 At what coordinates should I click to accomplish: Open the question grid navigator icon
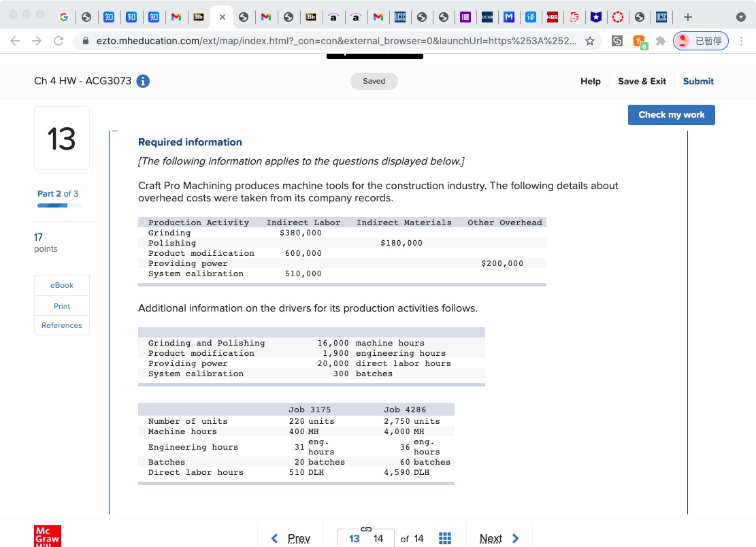pos(445,538)
